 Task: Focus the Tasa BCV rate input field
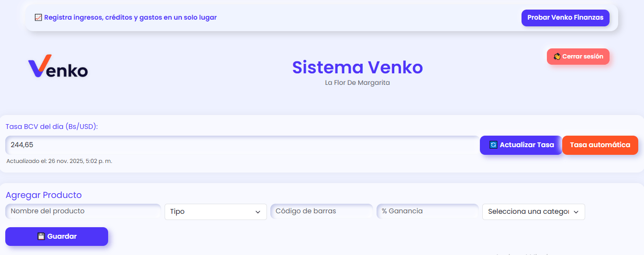(242, 145)
